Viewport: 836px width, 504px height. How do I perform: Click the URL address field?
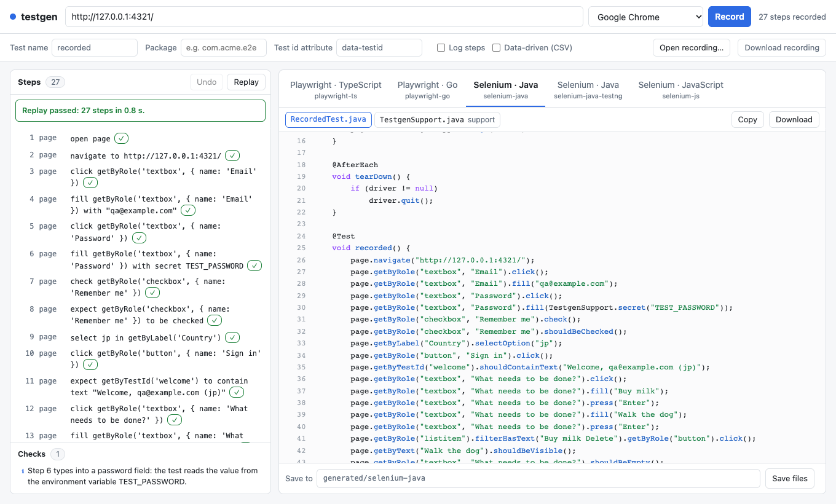click(x=324, y=17)
